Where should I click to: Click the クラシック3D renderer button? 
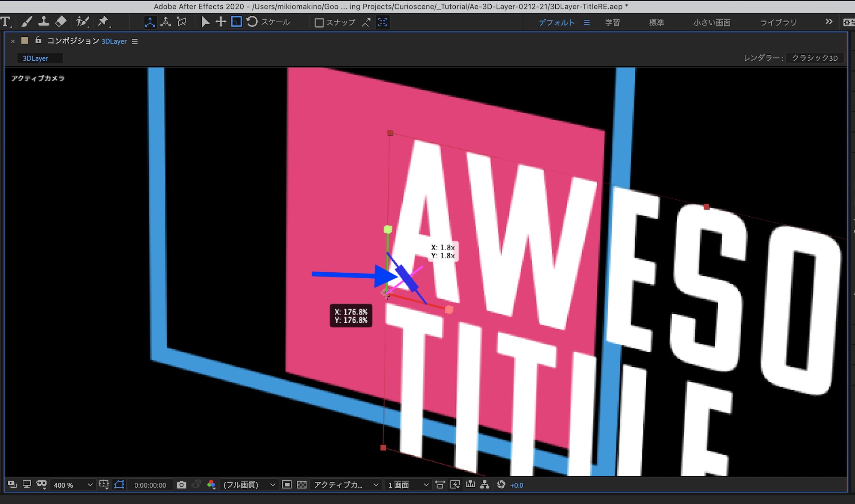coord(814,58)
